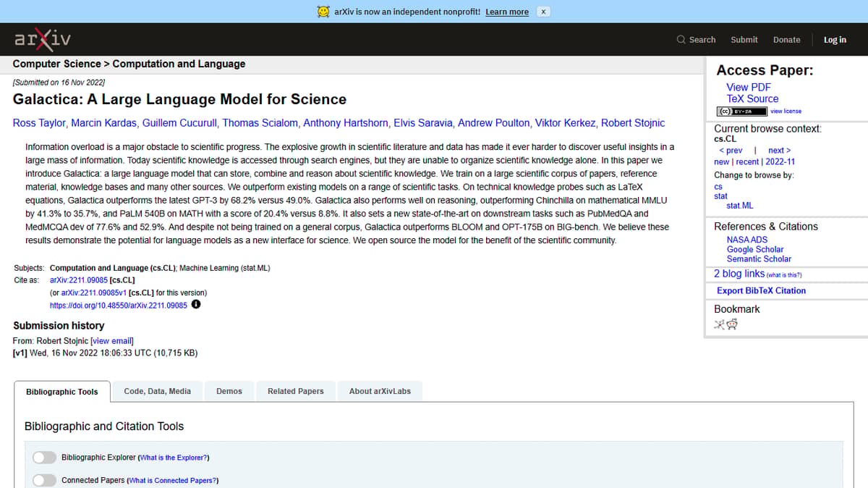Bookmark the paper on Reddit icon
Screen dimensions: 868x488
732,324
